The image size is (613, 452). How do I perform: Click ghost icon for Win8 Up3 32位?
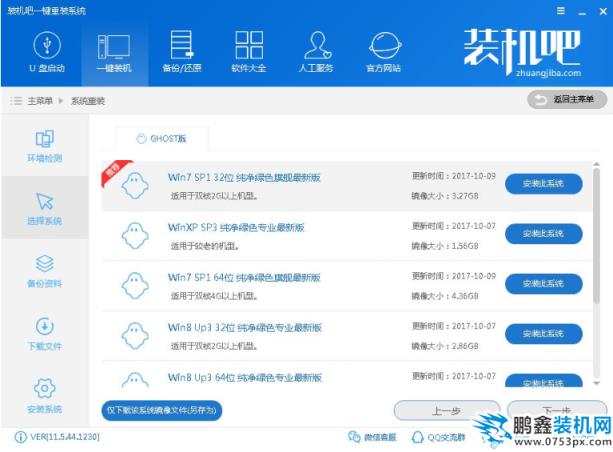tap(135, 336)
